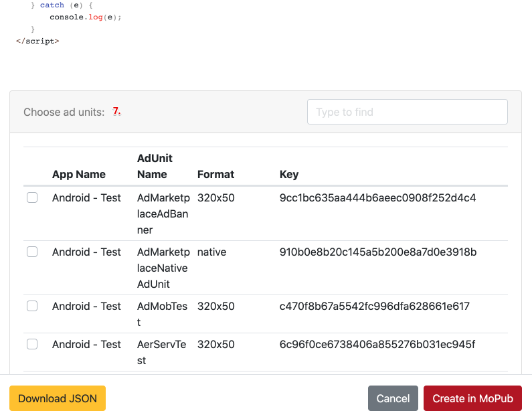Click the AdMobTest ad unit name
This screenshot has width=532, height=419.
[162, 314]
